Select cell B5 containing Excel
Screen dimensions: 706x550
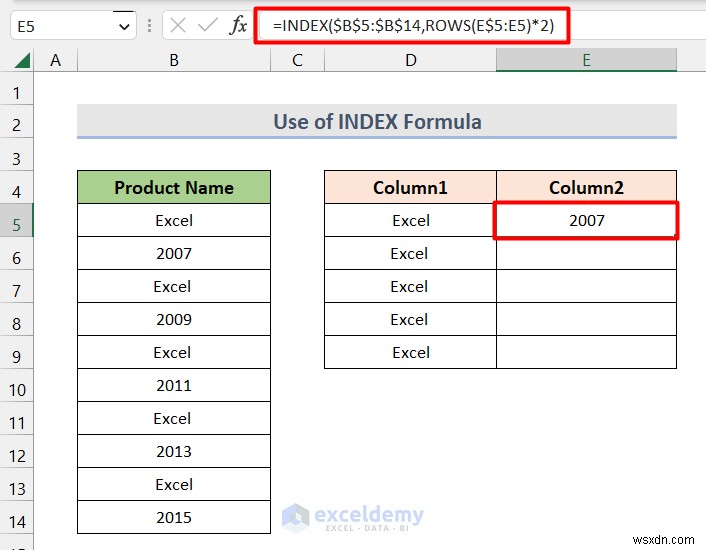coord(174,221)
